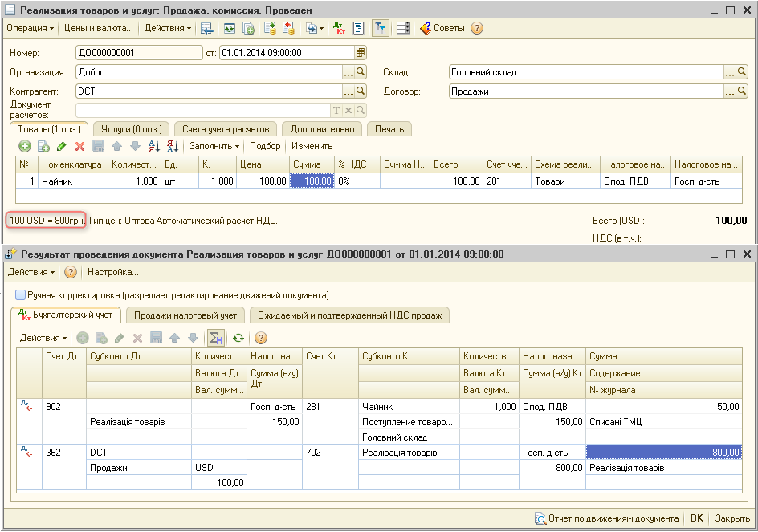758x532 pixels.
Task: Open the Печать tab
Action: (389, 129)
